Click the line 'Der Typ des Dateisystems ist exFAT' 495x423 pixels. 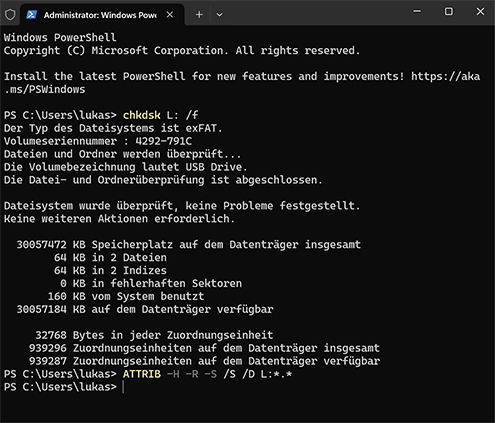point(113,128)
